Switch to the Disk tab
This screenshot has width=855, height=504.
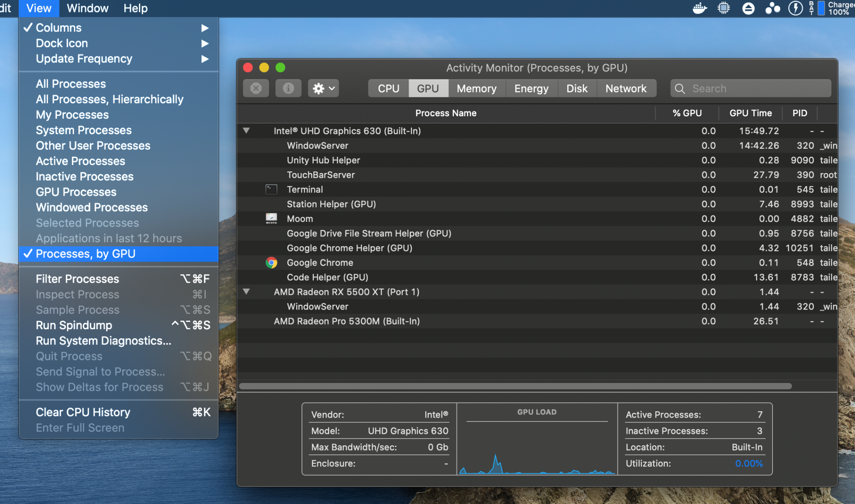pyautogui.click(x=577, y=88)
